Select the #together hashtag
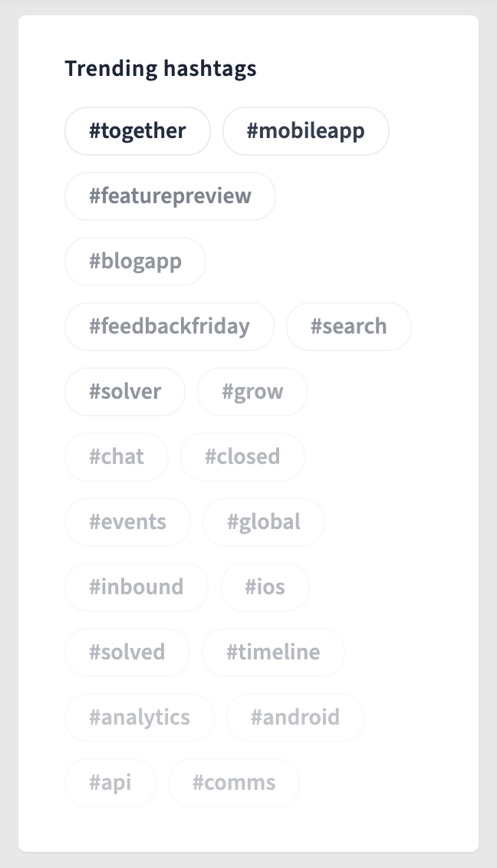This screenshot has width=497, height=868. pyautogui.click(x=137, y=130)
